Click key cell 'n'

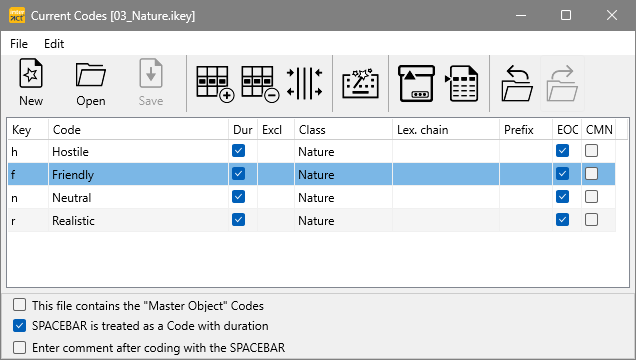pyautogui.click(x=28, y=197)
